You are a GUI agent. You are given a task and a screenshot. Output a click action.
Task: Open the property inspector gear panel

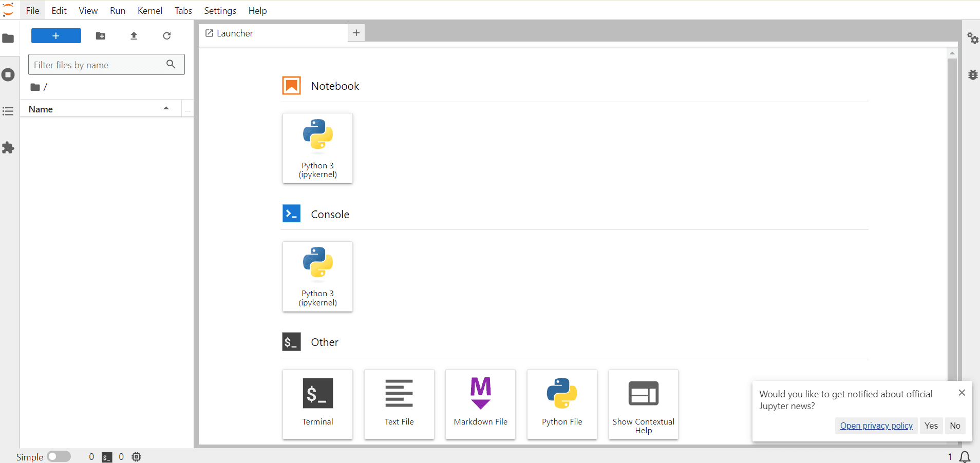(972, 38)
